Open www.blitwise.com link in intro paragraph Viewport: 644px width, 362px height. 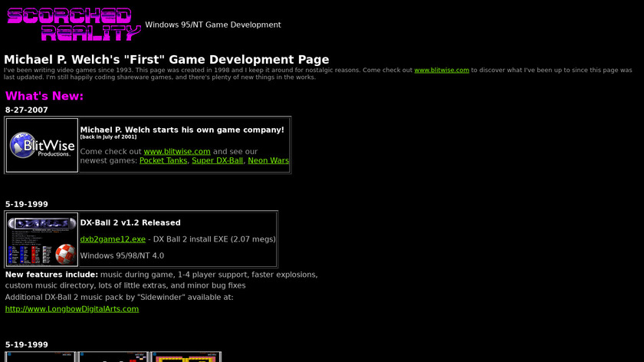(442, 71)
